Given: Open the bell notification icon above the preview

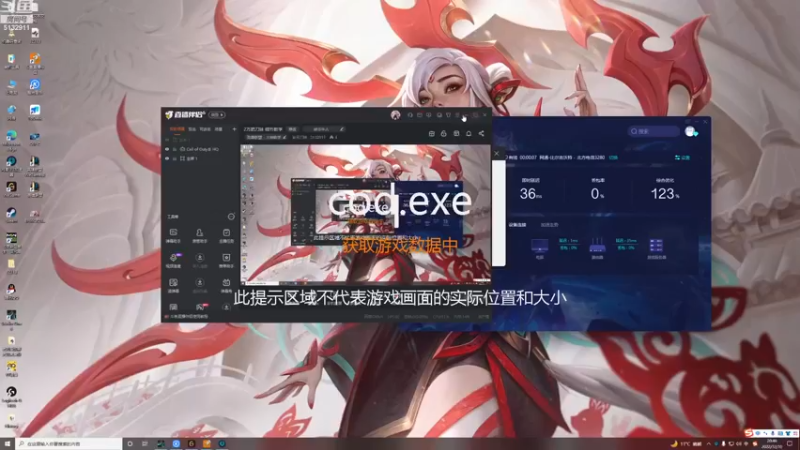Looking at the screenshot, I should [468, 134].
